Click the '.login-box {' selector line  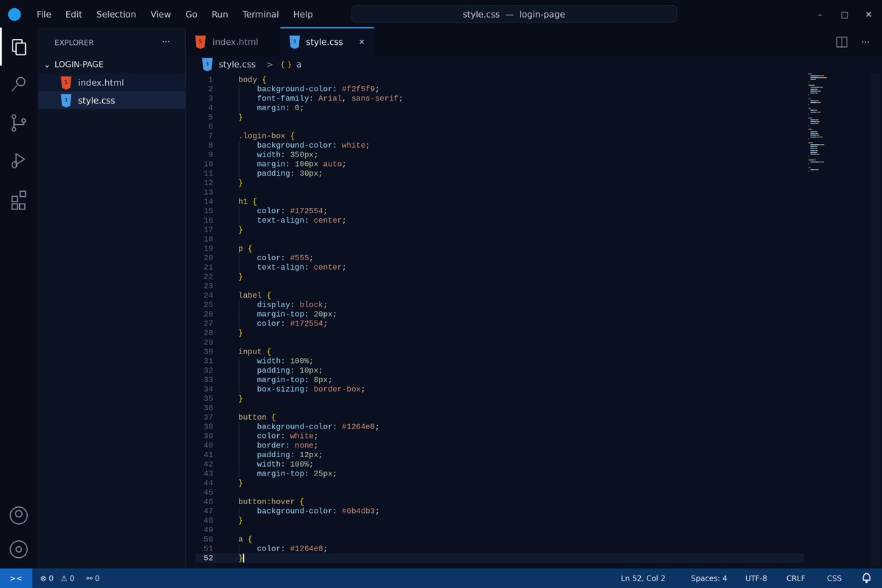coord(266,136)
